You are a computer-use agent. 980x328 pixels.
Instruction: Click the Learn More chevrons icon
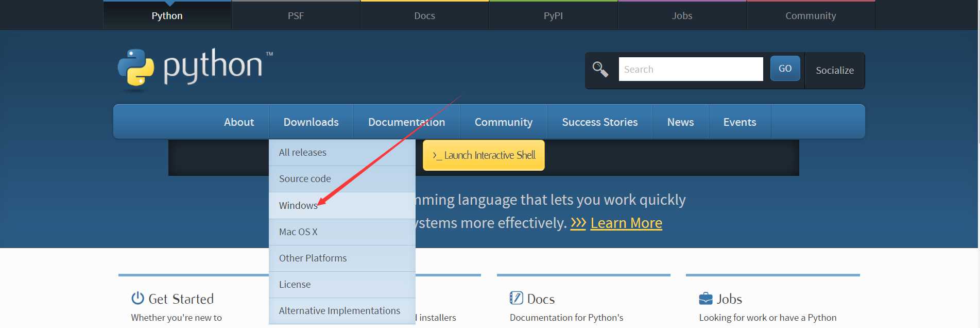(578, 223)
